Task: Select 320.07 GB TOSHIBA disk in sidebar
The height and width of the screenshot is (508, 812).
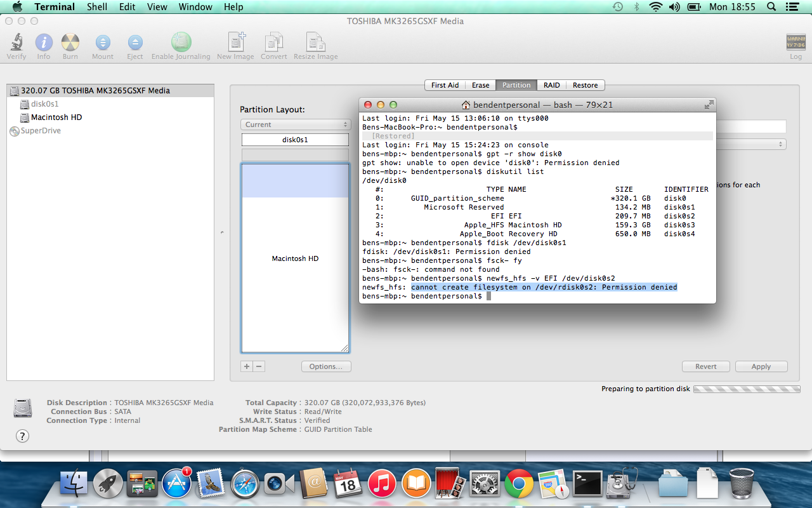Action: coord(110,90)
